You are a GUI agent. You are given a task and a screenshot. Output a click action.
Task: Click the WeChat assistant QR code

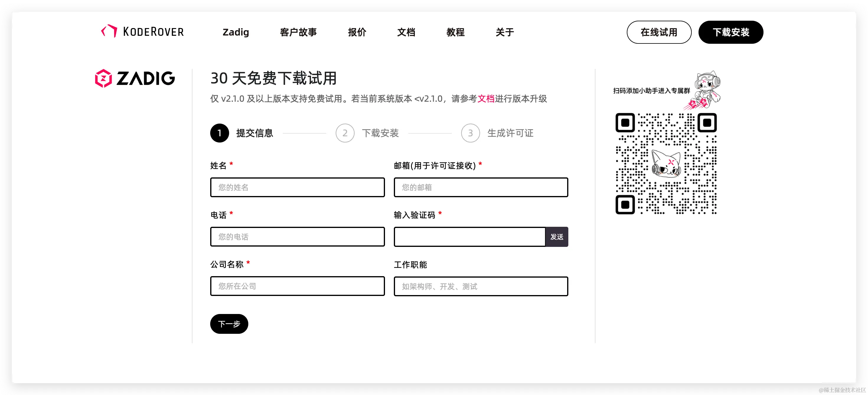[666, 163]
